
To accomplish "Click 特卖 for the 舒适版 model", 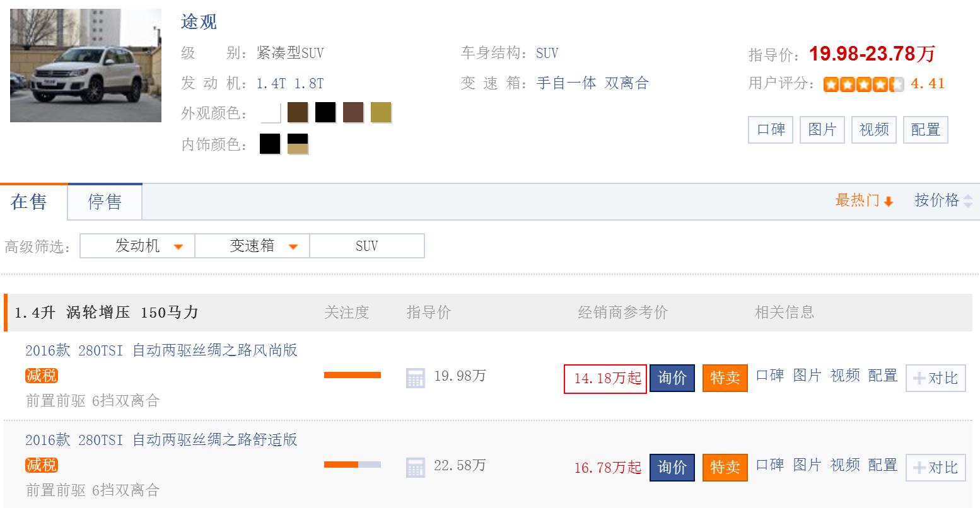I will point(725,468).
